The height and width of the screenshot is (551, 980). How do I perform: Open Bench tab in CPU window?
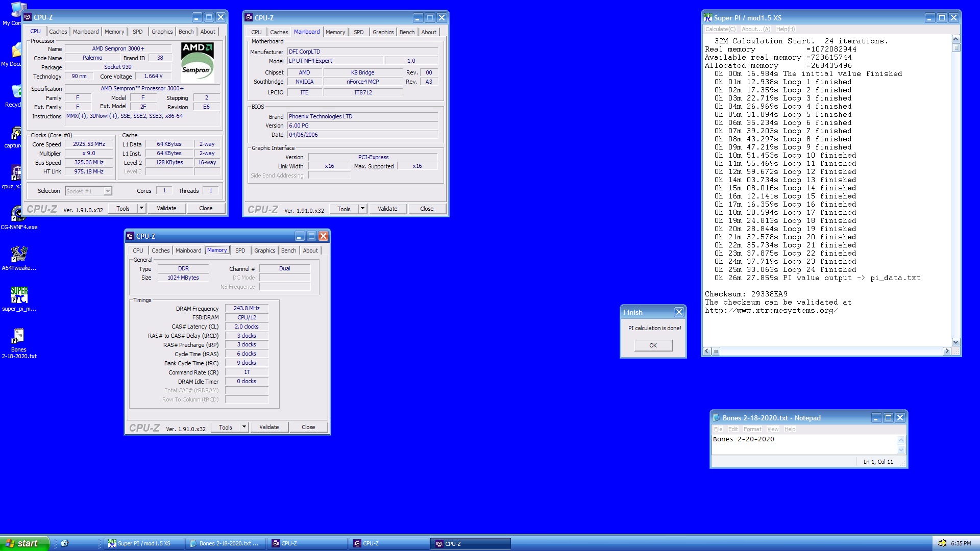186,32
